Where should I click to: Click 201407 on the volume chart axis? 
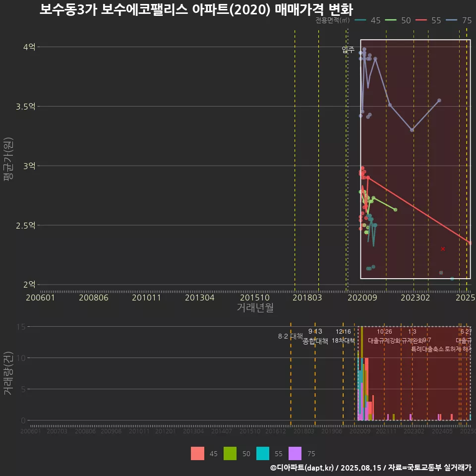222,431
